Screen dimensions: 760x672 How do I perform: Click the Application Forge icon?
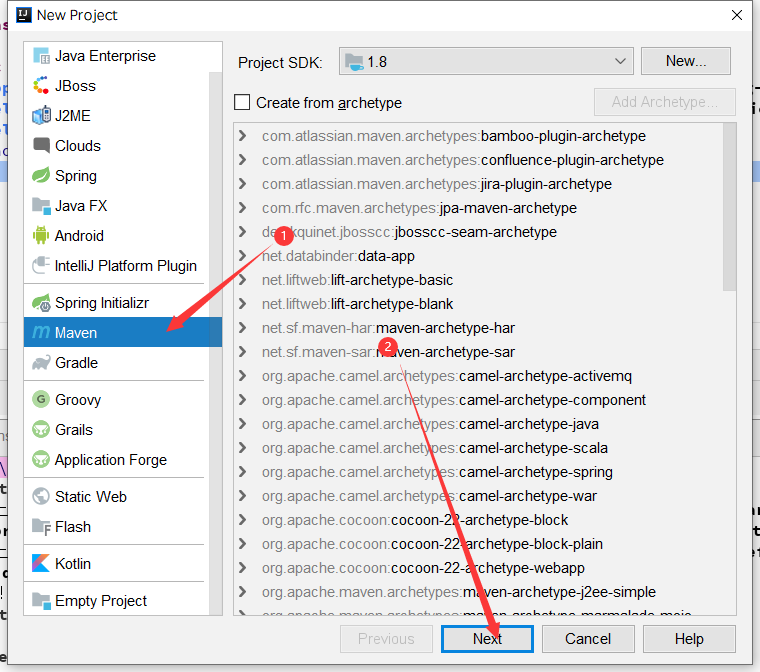(41, 460)
